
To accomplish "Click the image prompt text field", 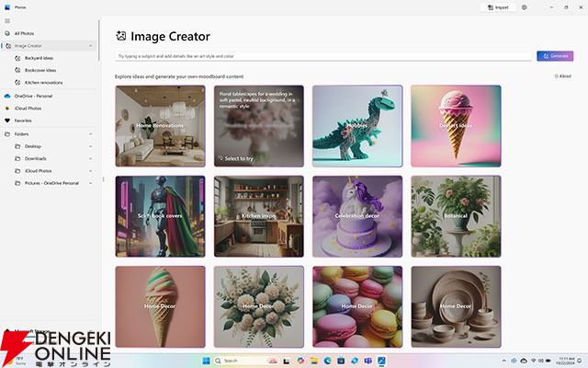I will (322, 56).
